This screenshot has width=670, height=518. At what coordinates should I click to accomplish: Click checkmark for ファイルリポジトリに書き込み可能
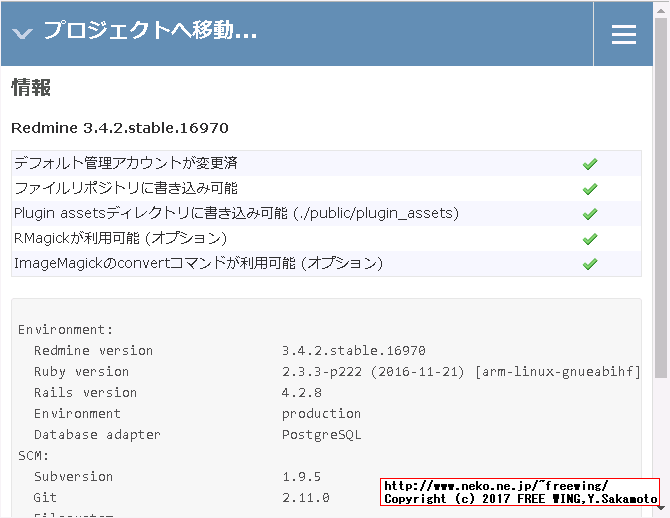[590, 188]
